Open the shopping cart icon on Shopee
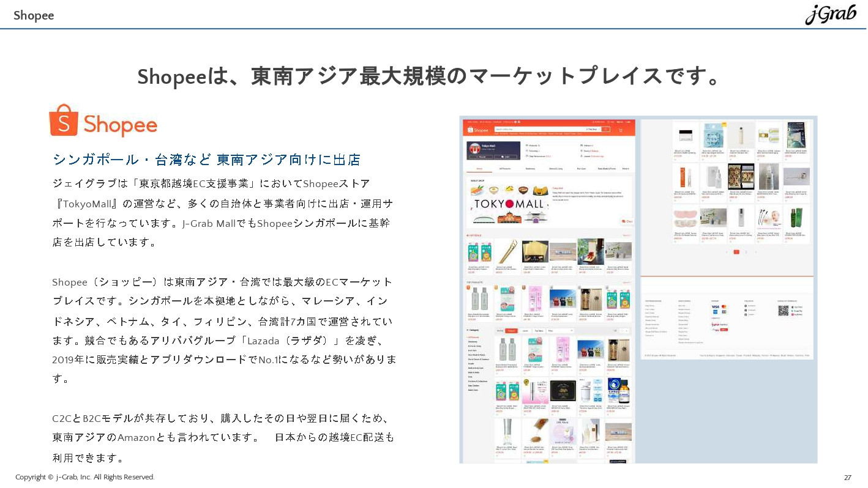868x488 pixels. [x=622, y=131]
